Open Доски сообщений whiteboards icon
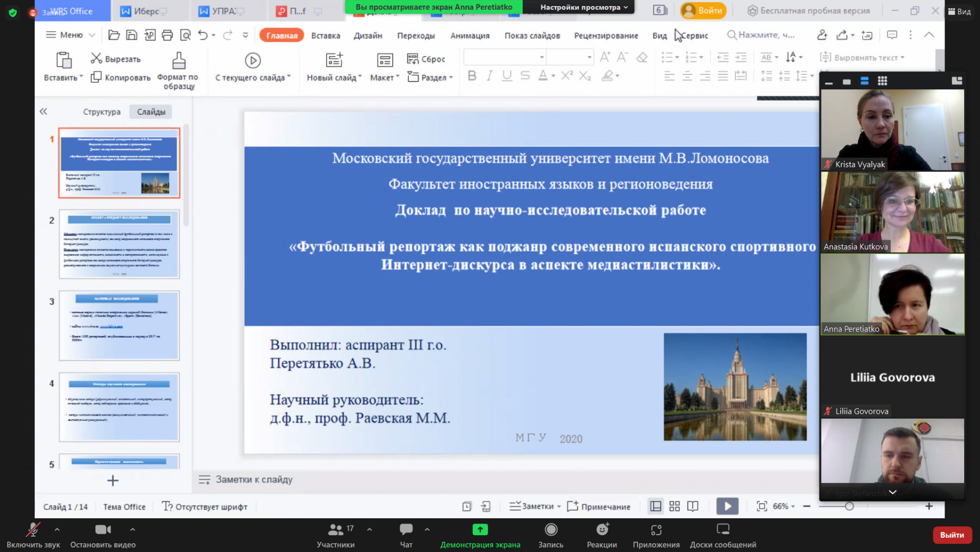This screenshot has height=552, width=980. click(723, 529)
